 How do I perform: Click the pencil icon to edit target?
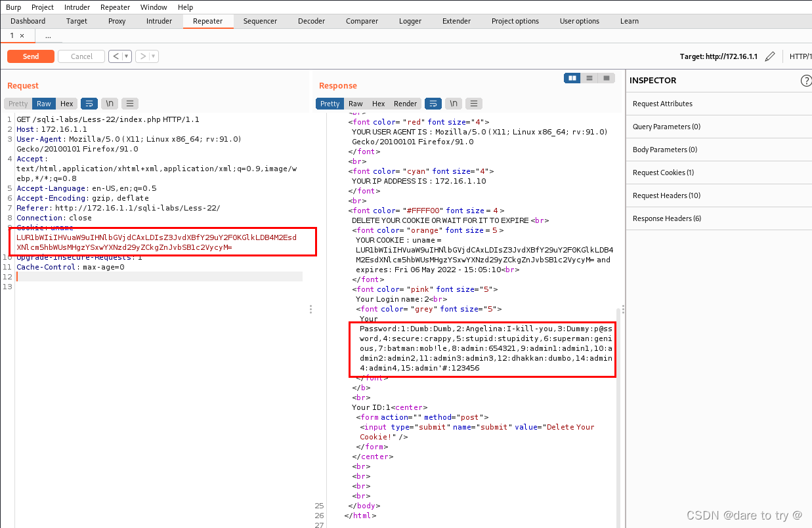pyautogui.click(x=770, y=56)
